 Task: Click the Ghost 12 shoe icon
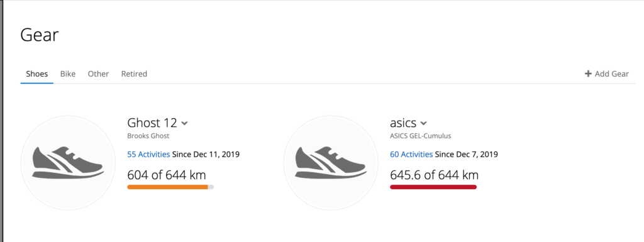[68, 163]
